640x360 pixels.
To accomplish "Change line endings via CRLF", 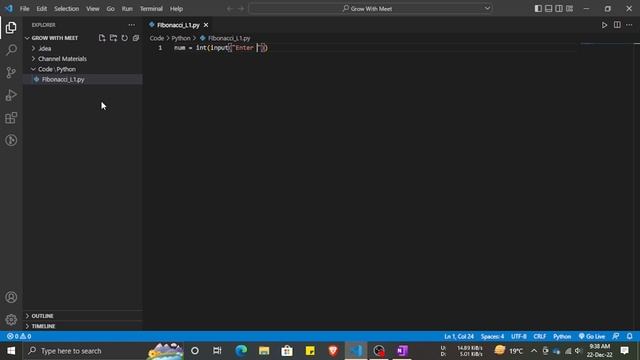I will point(540,336).
